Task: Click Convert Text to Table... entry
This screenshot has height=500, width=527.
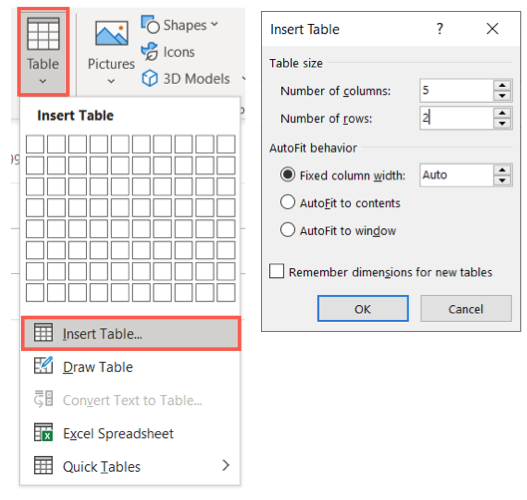Action: [131, 400]
